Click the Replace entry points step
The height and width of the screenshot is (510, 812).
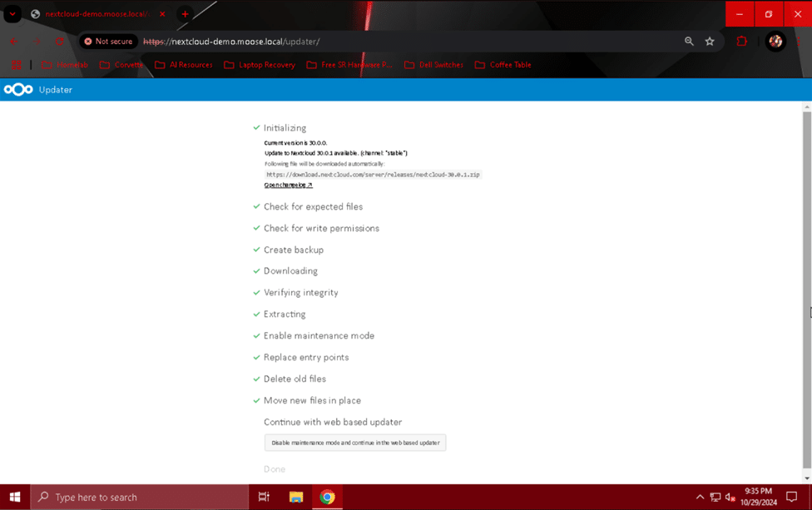306,357
